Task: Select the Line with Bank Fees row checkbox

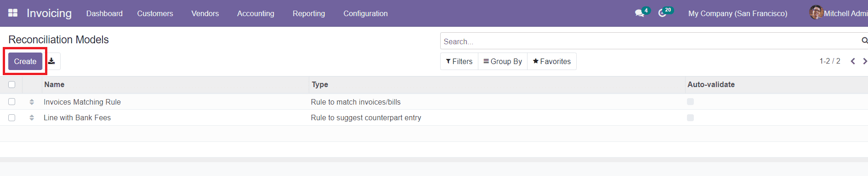Action: 12,117
